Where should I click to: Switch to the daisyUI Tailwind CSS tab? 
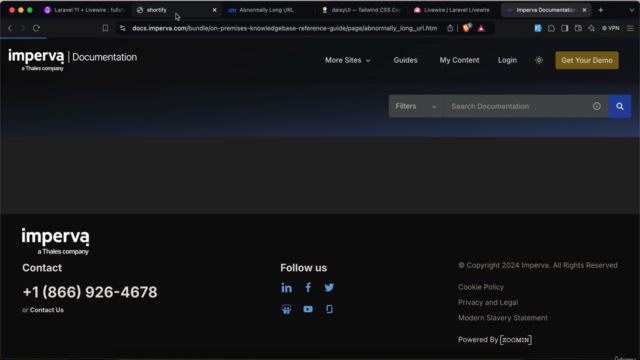(362, 10)
